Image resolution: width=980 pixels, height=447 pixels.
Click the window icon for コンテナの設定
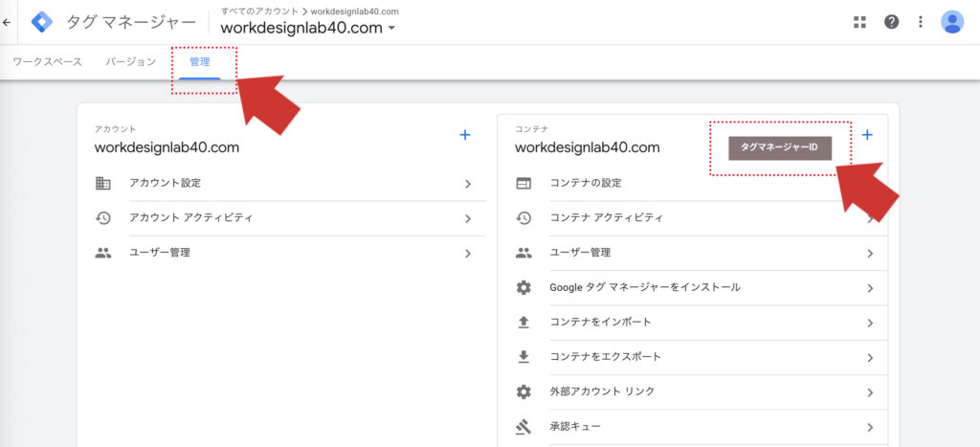tap(523, 184)
